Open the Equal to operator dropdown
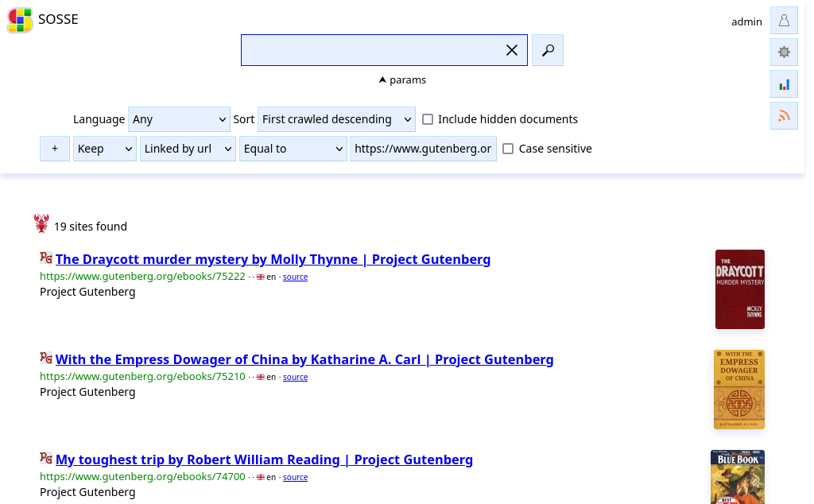 (293, 149)
